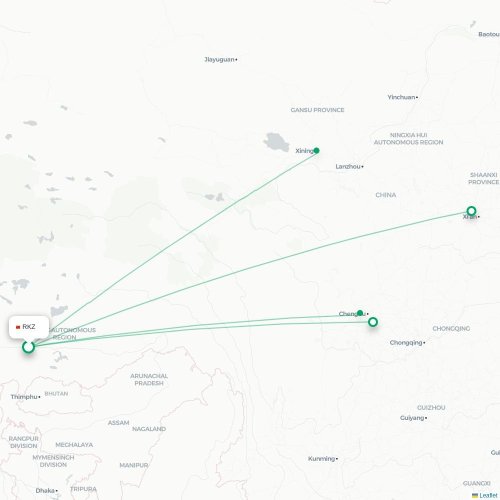This screenshot has height=500, width=500.
Task: Click the Jiayuguan city label
Action: coord(219,59)
